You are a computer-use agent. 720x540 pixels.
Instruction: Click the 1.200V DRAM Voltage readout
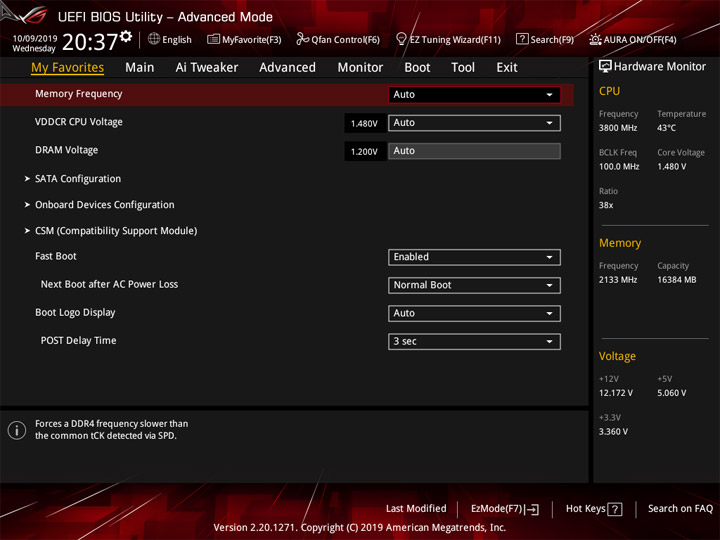[x=365, y=152]
